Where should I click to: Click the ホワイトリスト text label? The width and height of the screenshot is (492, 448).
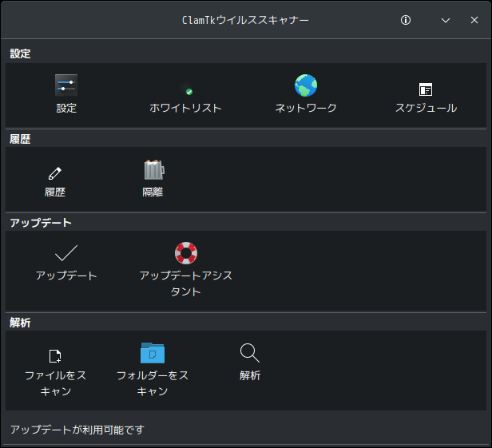click(186, 108)
